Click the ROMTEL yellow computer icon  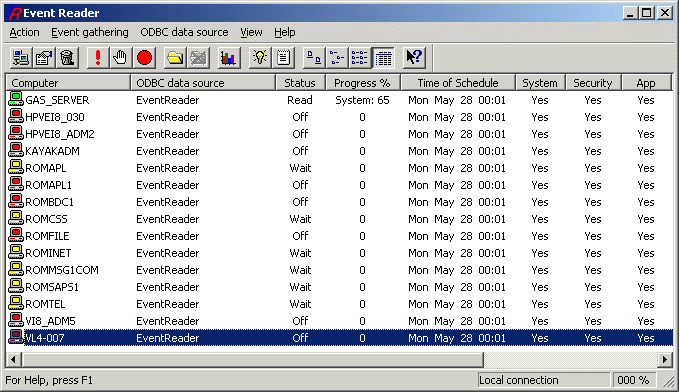click(x=16, y=303)
